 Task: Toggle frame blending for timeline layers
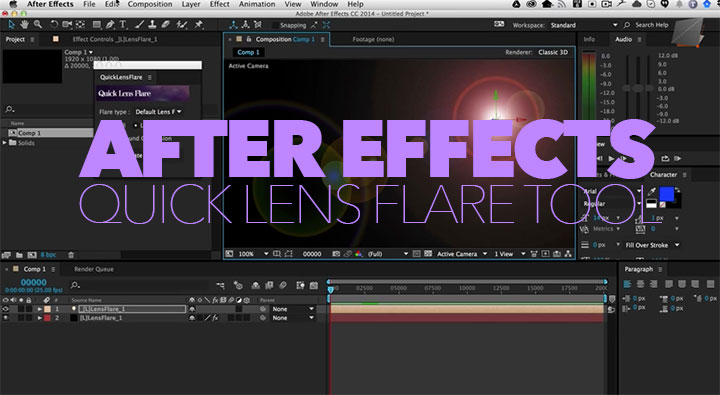(269, 286)
